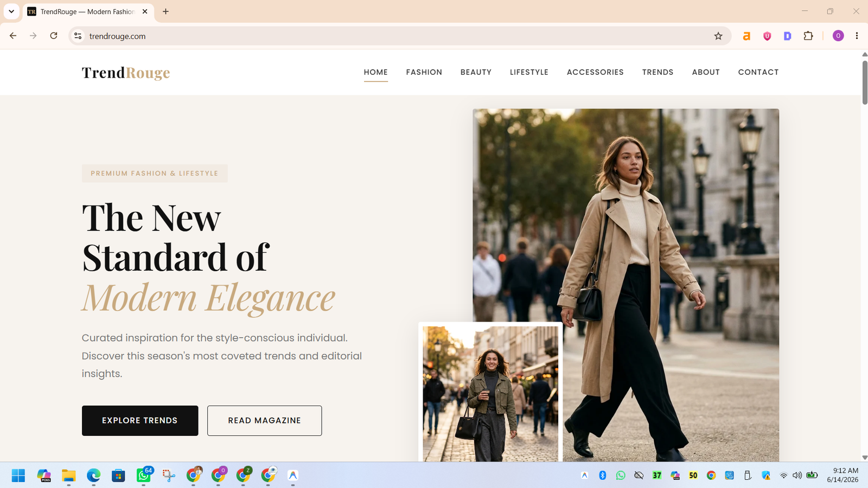Viewport: 868px width, 488px height.
Task: Go to the HOME menu item
Action: 376,72
